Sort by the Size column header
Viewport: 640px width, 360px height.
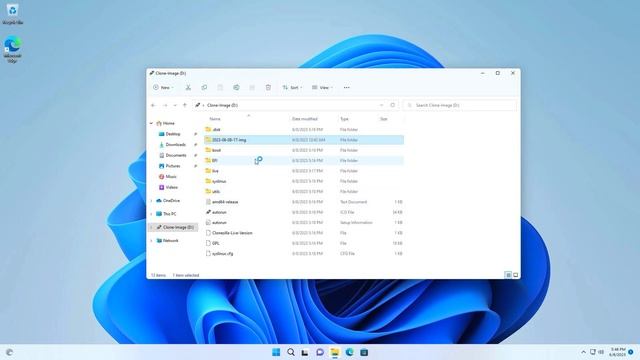(x=384, y=119)
